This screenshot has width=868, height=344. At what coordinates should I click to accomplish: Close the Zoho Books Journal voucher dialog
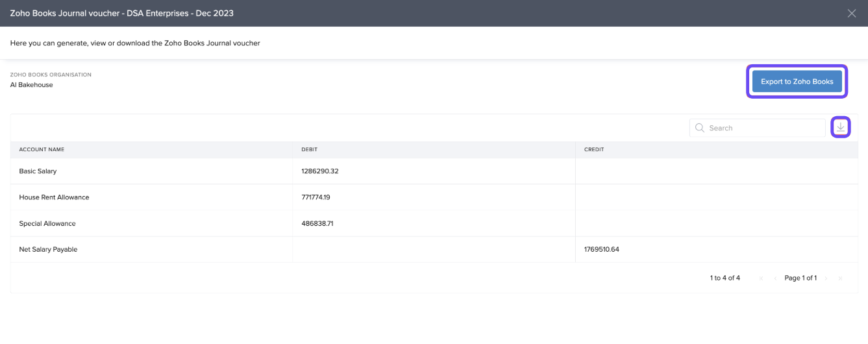852,13
